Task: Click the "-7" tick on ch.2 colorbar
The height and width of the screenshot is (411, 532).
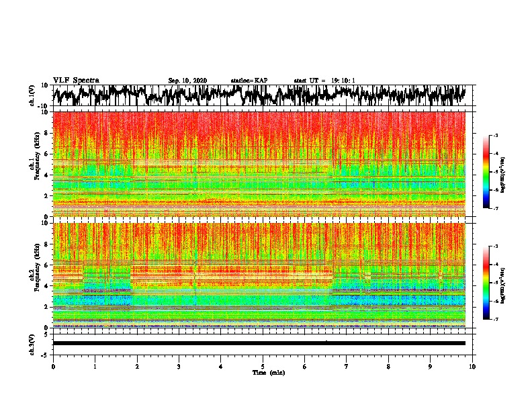Action: coord(496,319)
